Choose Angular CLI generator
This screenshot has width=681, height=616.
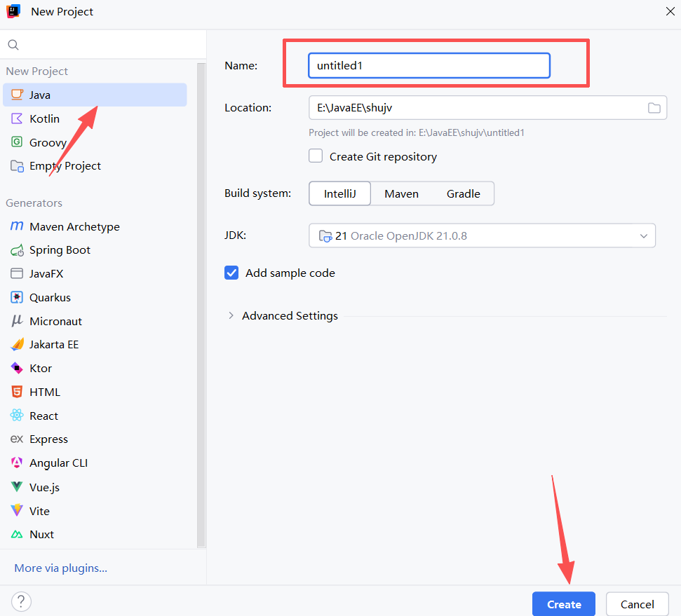(x=95, y=463)
